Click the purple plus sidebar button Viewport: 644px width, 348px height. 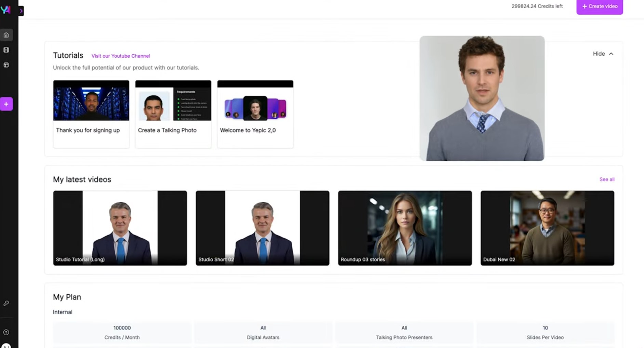point(6,104)
